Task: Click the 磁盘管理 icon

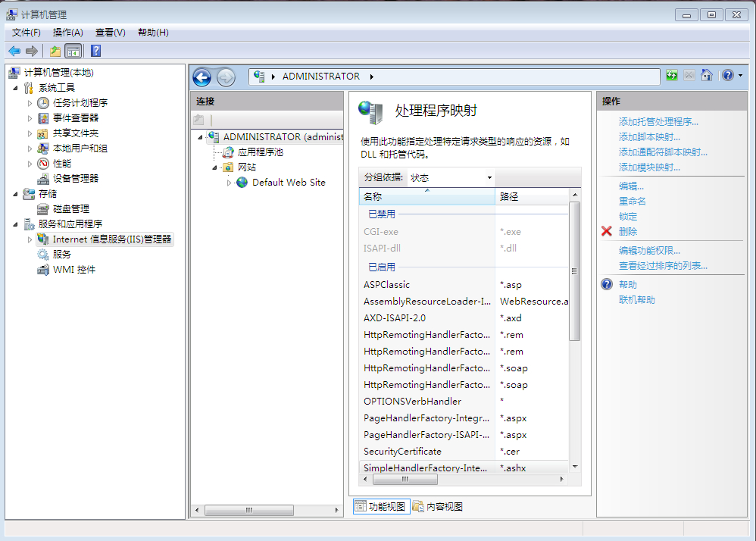Action: tap(43, 209)
